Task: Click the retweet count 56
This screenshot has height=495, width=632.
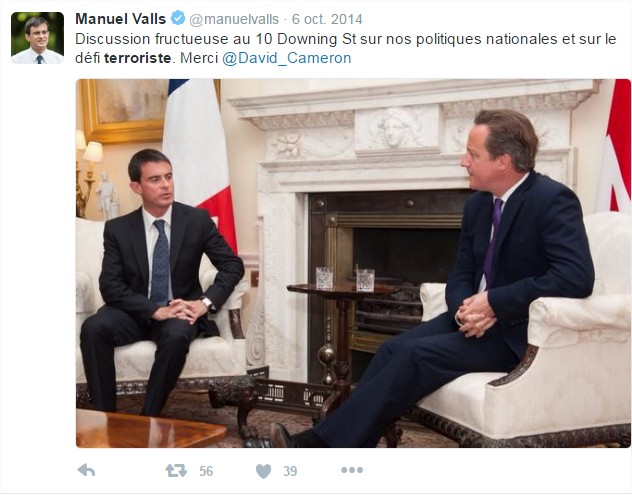Action: (206, 471)
